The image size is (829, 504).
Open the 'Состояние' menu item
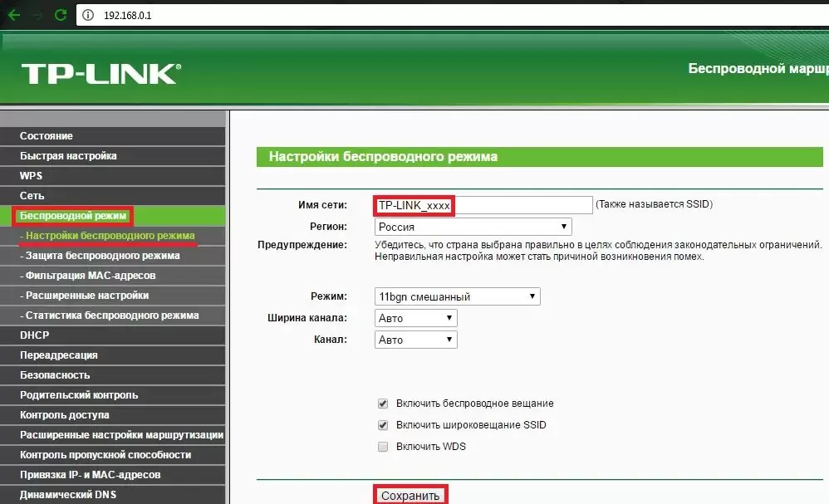coord(47,136)
